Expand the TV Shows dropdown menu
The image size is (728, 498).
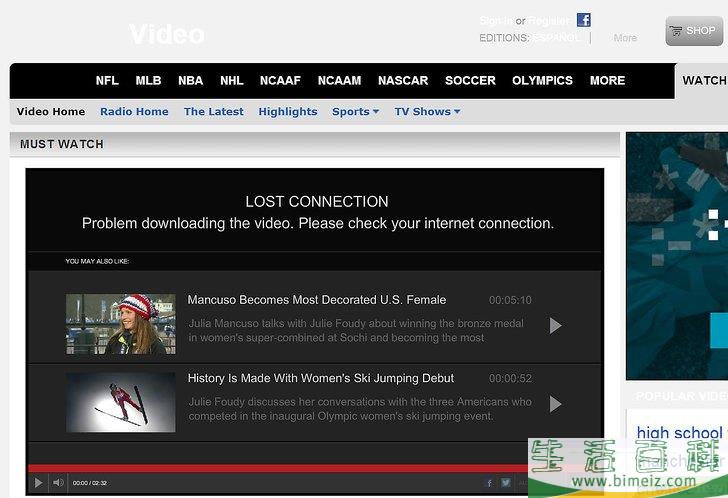pos(427,112)
